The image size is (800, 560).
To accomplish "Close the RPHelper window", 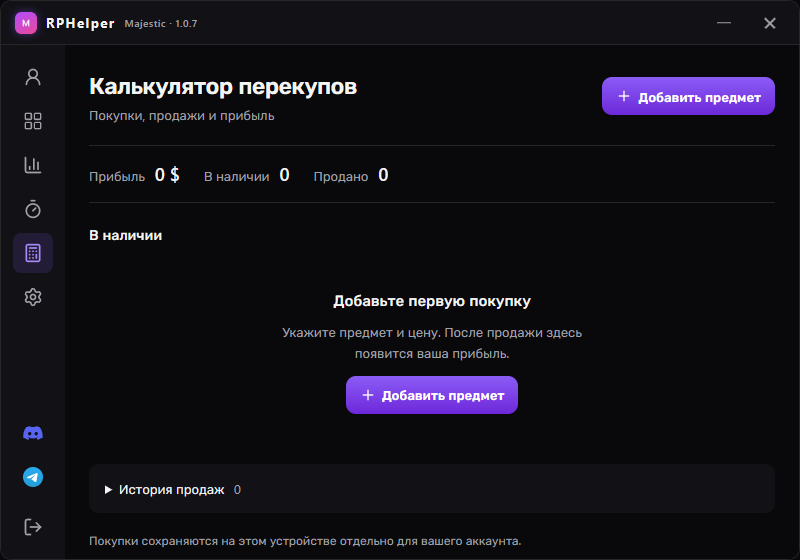I will point(770,23).
